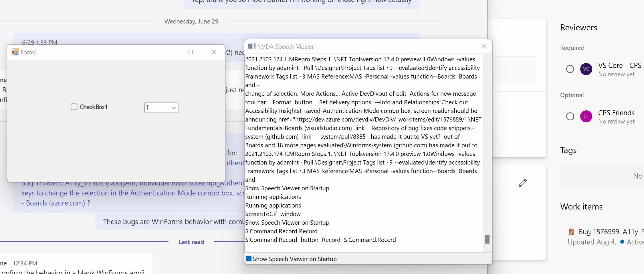This screenshot has width=644, height=274.
Task: Toggle CheckBox1 in the Form1 window
Action: pyautogui.click(x=74, y=107)
